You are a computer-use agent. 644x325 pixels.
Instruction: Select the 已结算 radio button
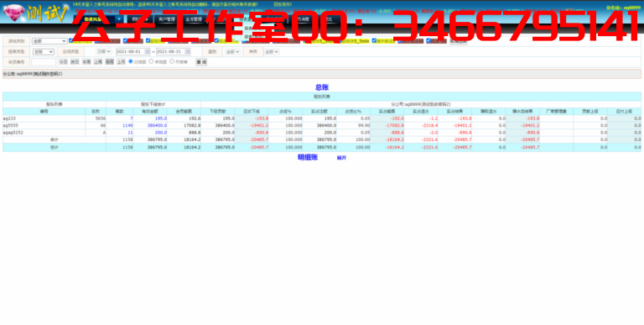click(131, 61)
